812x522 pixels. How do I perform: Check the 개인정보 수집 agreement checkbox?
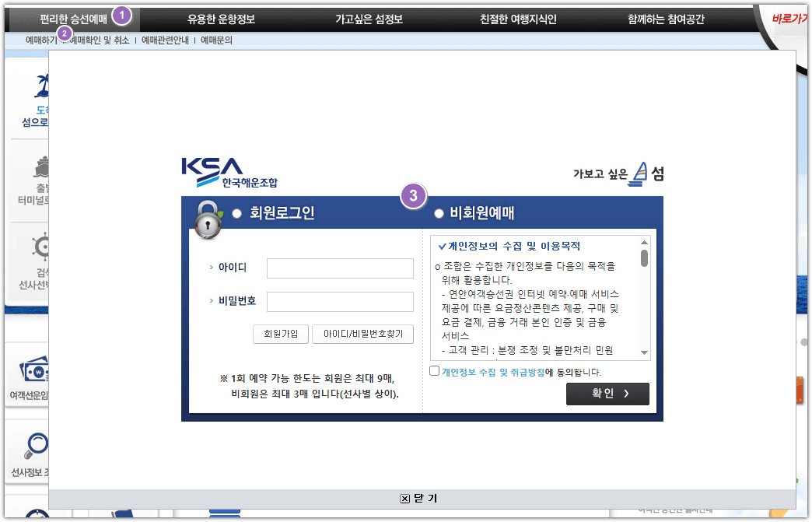(x=434, y=371)
